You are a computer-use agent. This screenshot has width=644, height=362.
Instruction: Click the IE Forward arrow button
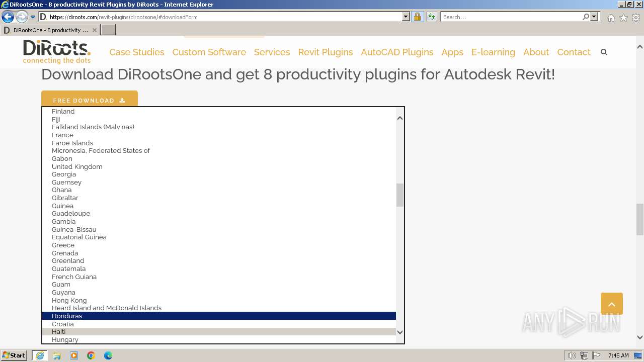(22, 17)
